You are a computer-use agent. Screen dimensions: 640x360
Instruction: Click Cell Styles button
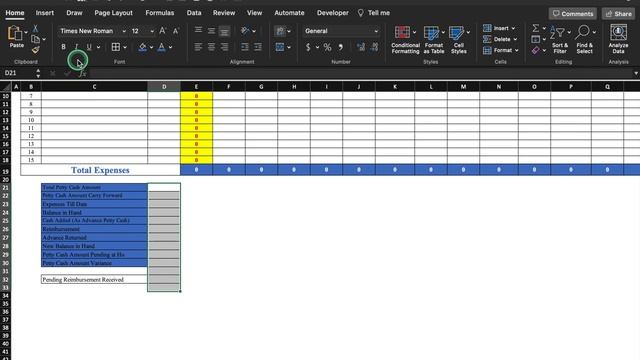(x=459, y=39)
